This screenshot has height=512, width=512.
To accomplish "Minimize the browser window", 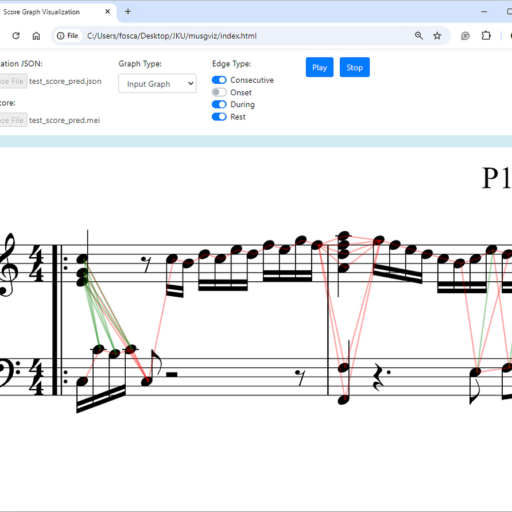I will [484, 12].
